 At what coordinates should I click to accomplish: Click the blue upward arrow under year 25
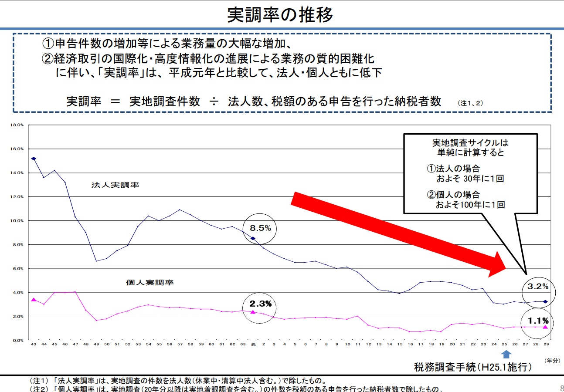506,354
